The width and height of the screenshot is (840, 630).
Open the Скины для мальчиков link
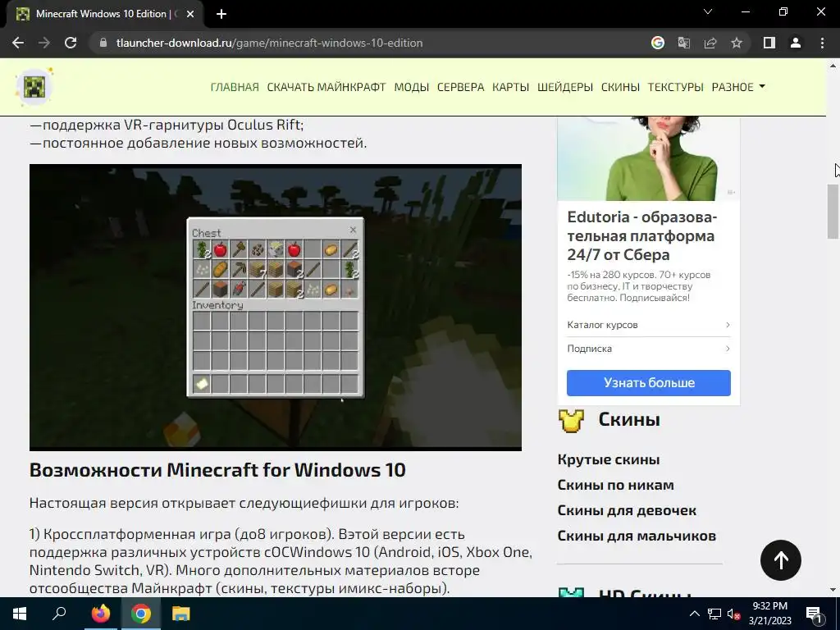637,536
